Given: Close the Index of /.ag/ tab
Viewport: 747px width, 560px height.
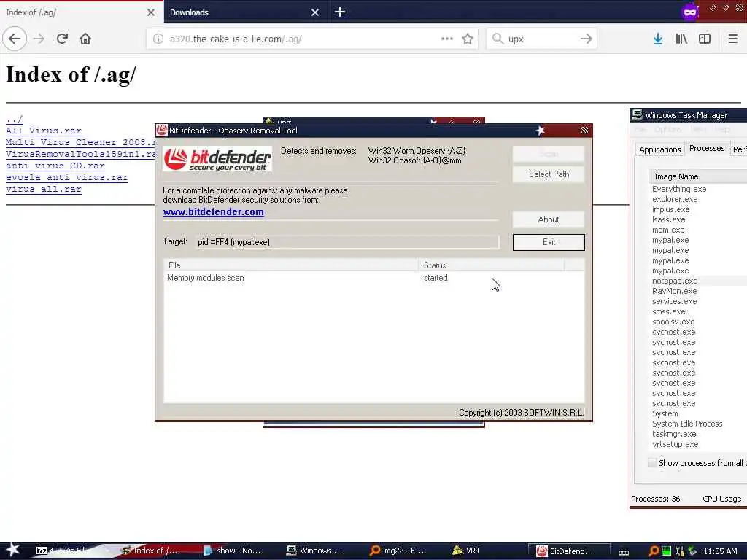Looking at the screenshot, I should [x=150, y=12].
